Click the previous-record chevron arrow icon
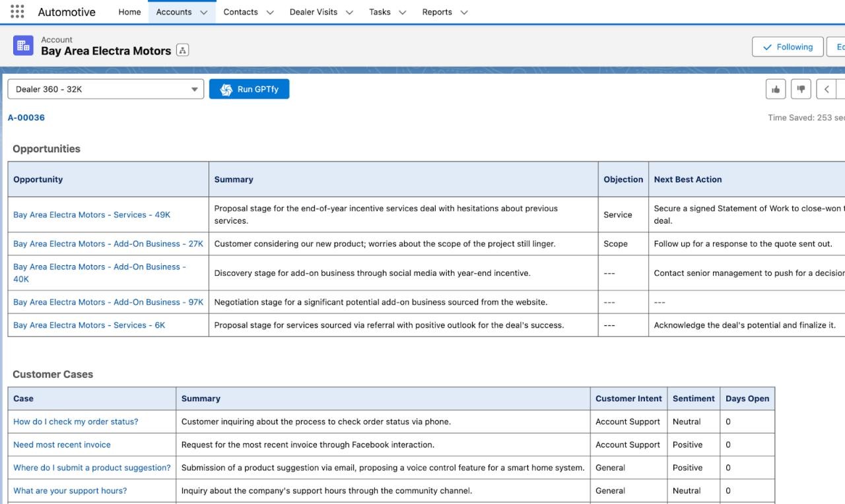Screen dimensions: 845x504 (x=826, y=88)
